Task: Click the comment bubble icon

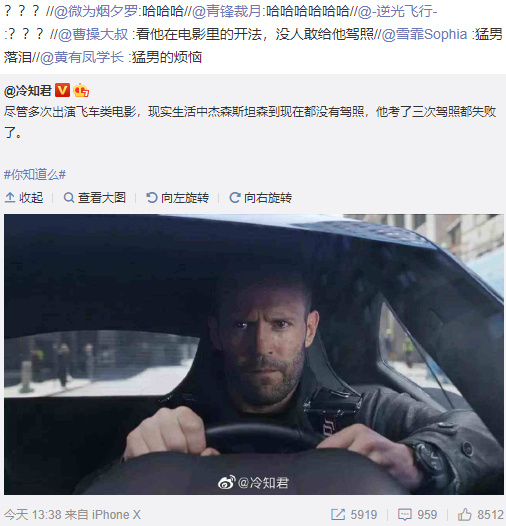Action: [x=405, y=515]
